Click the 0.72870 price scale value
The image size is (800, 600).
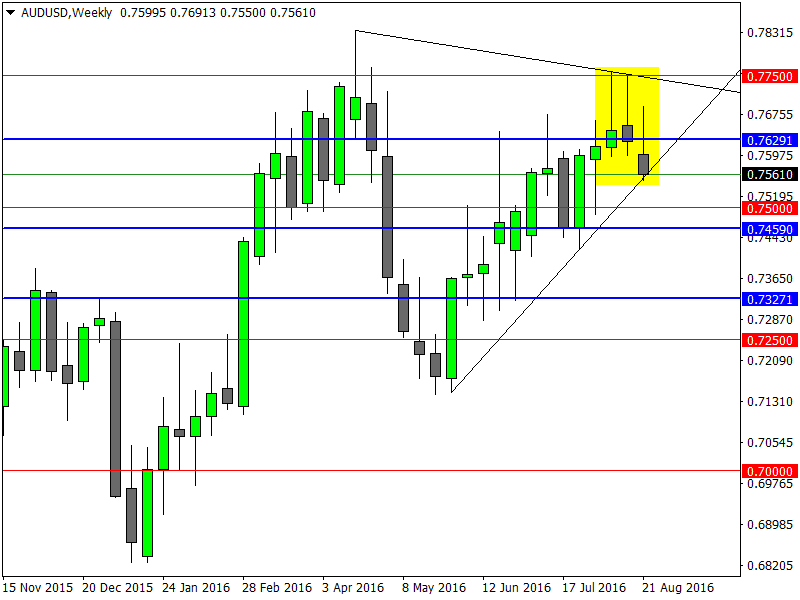pyautogui.click(x=770, y=320)
